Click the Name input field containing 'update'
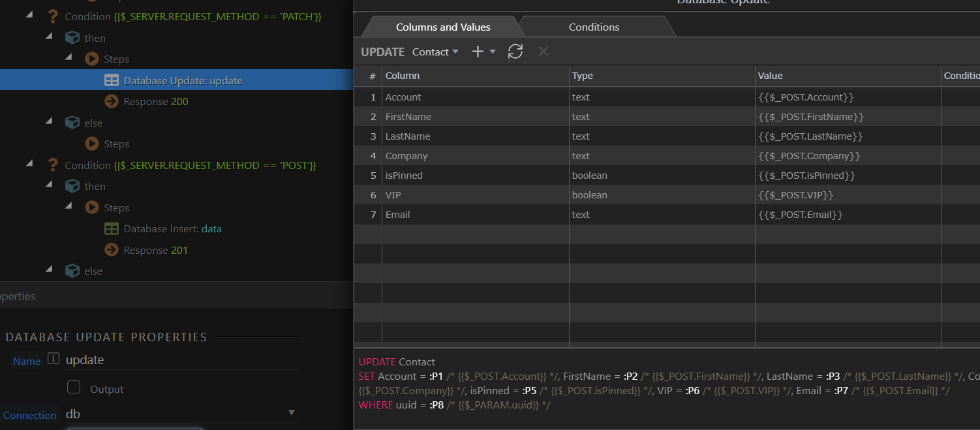 (x=179, y=360)
